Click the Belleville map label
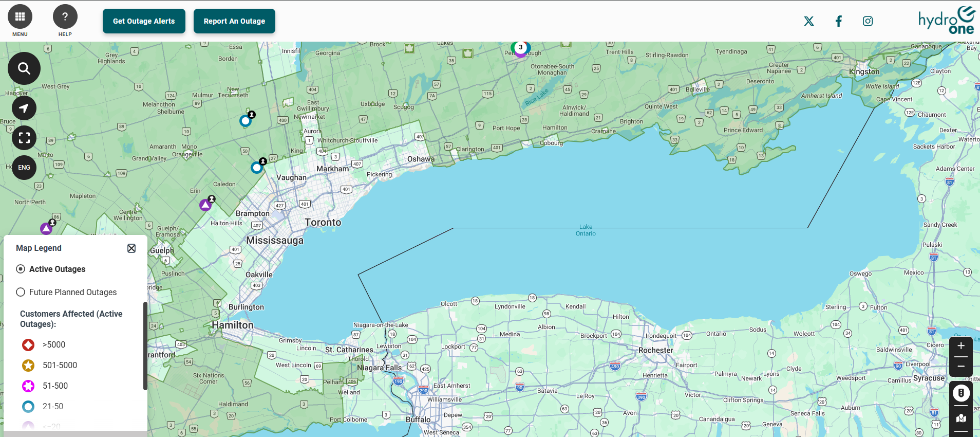The width and height of the screenshot is (980, 437). (x=698, y=89)
